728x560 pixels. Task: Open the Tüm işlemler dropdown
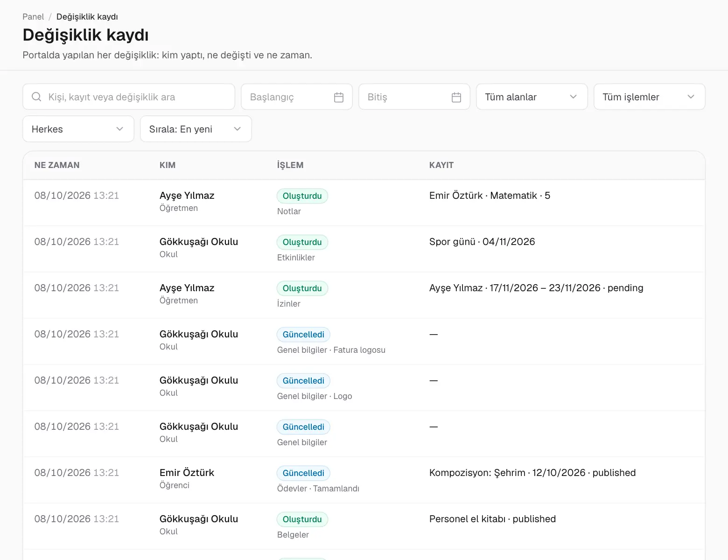(x=650, y=97)
